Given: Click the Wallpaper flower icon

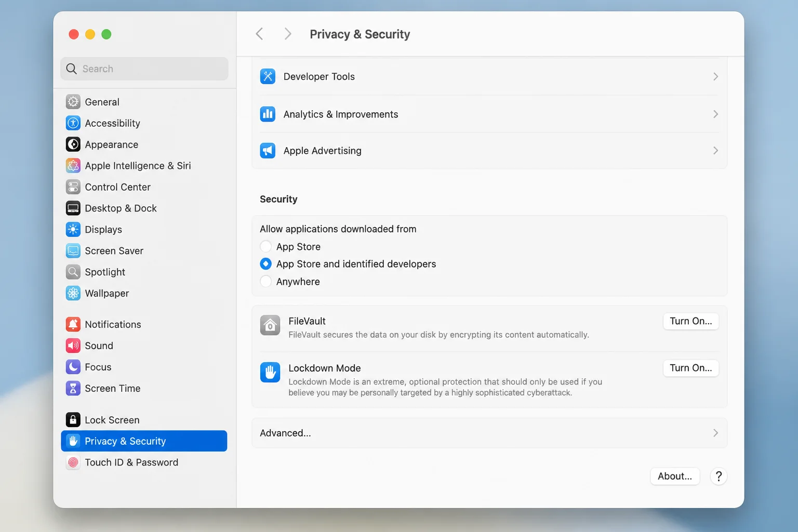Looking at the screenshot, I should (x=73, y=294).
